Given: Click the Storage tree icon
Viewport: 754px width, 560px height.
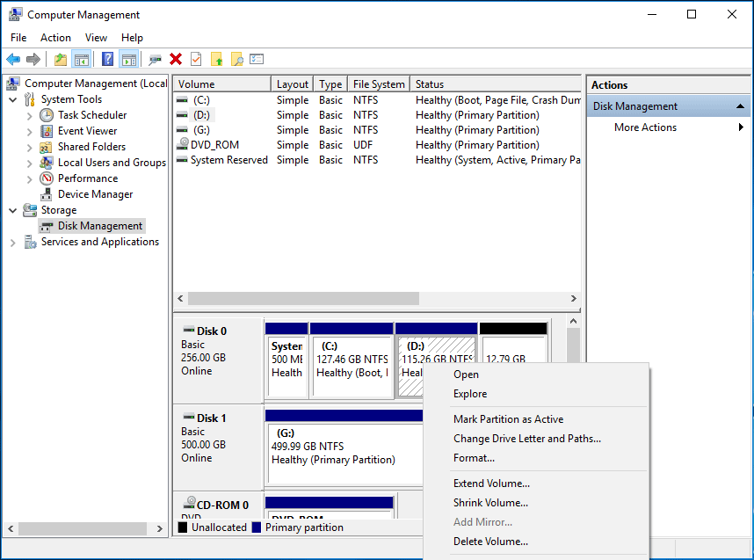Looking at the screenshot, I should (x=30, y=210).
